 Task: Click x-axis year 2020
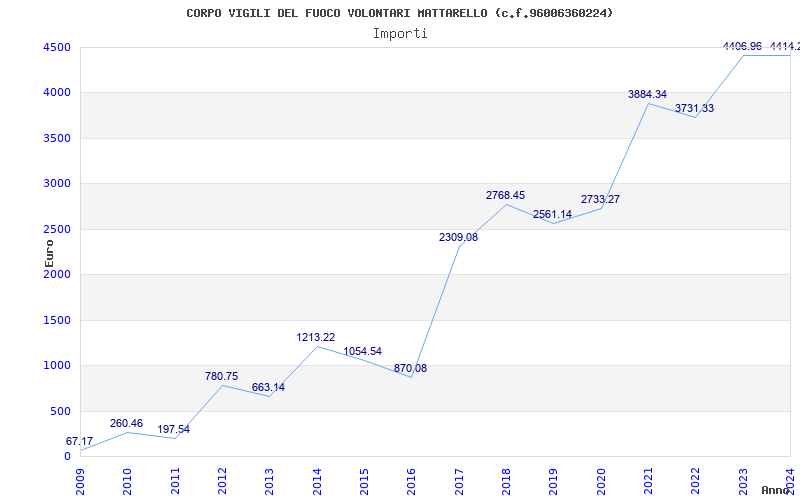click(601, 482)
